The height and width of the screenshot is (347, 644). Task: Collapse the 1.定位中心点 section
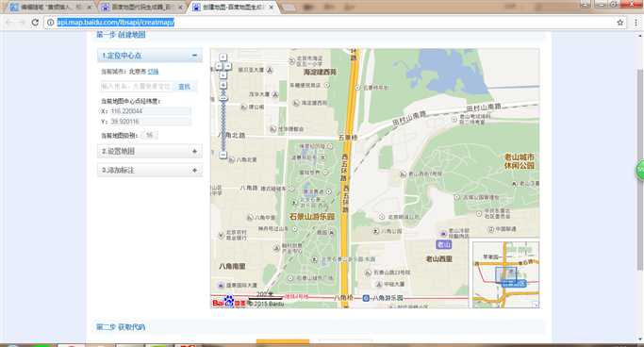point(194,56)
